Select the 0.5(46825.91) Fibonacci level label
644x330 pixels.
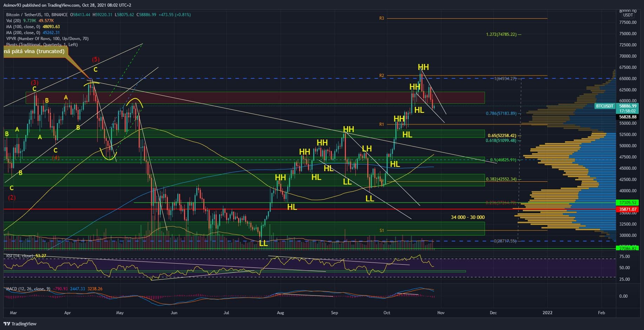point(503,160)
